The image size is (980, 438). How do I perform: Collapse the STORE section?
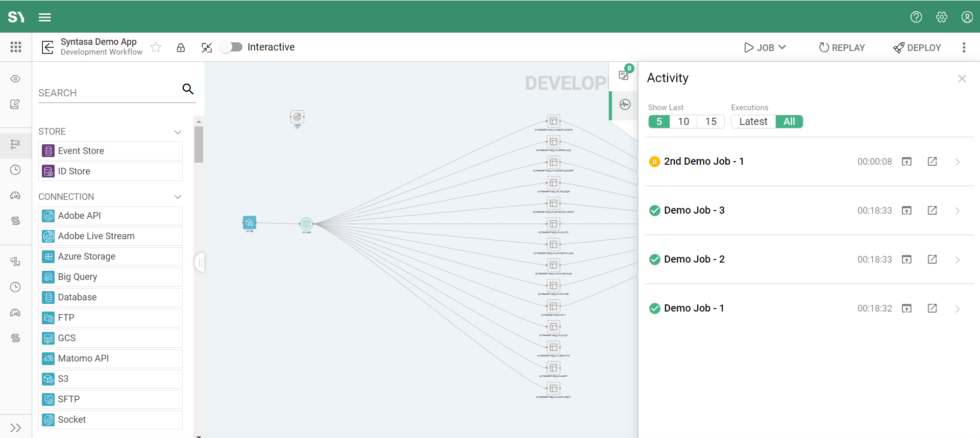(x=178, y=132)
